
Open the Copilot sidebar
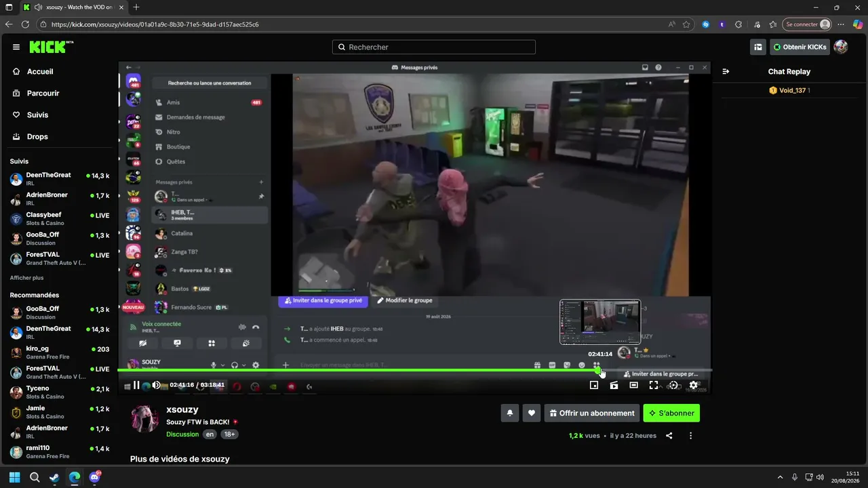pos(857,24)
